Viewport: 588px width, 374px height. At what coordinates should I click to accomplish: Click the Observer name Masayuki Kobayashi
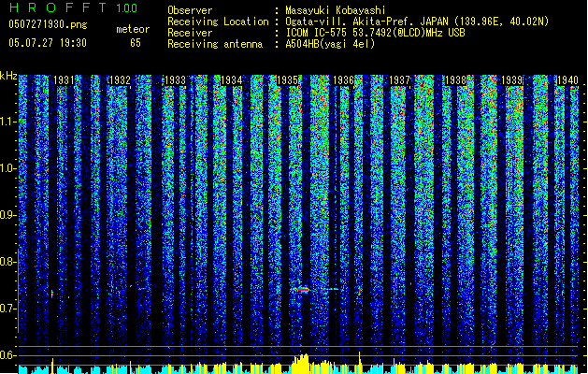tap(336, 10)
